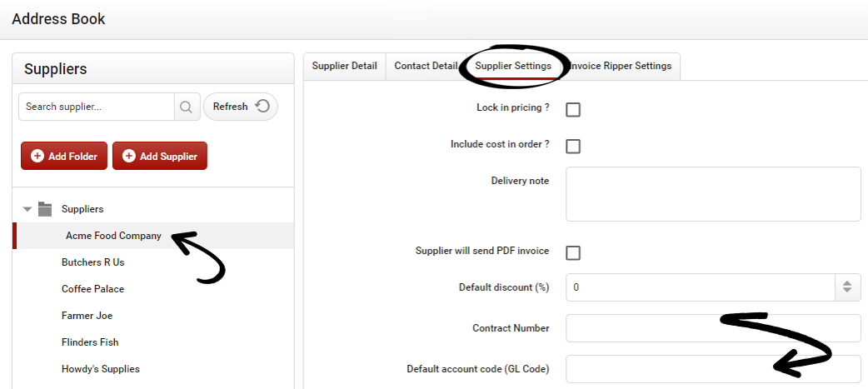Open Invoice Ripper Settings tab
868x389 pixels.
(x=621, y=66)
